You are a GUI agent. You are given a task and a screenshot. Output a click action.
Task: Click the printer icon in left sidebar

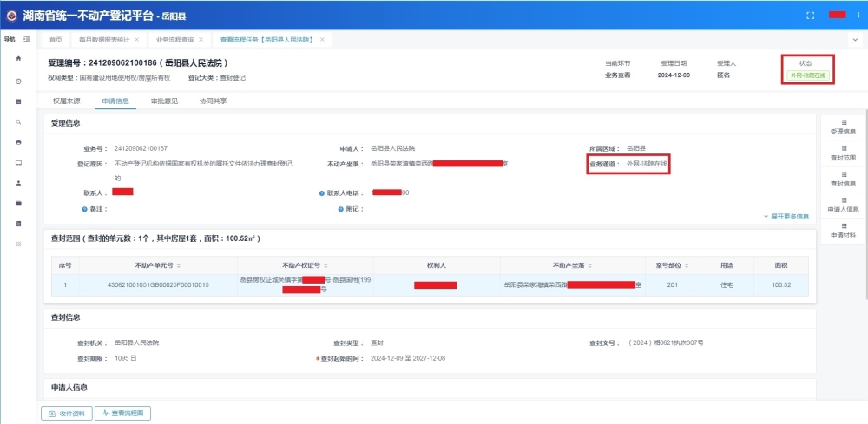point(18,142)
